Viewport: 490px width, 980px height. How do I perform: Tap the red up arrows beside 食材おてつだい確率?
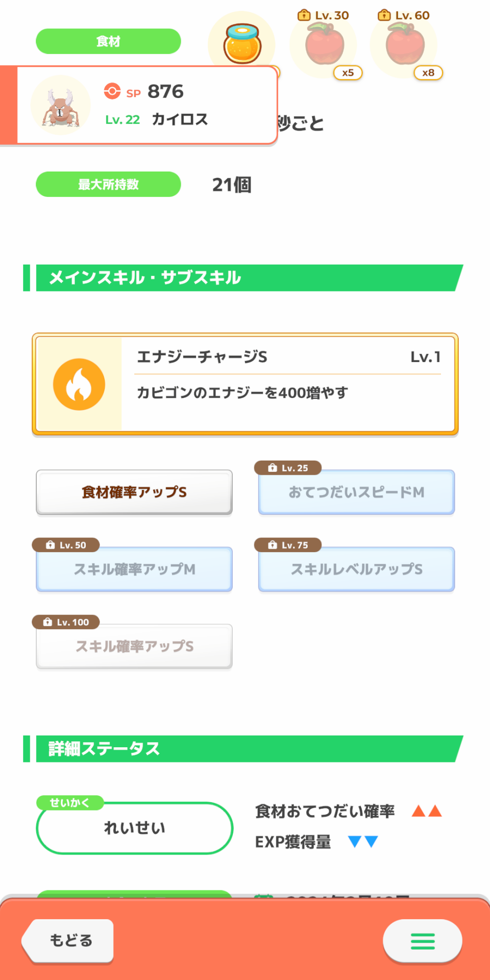tap(427, 811)
